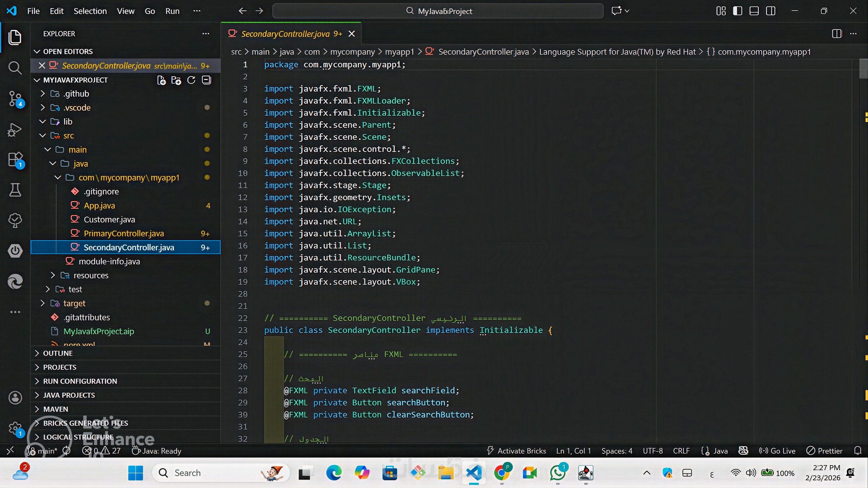Click Refresh Explorer icon
The image size is (868, 488).
click(x=191, y=80)
